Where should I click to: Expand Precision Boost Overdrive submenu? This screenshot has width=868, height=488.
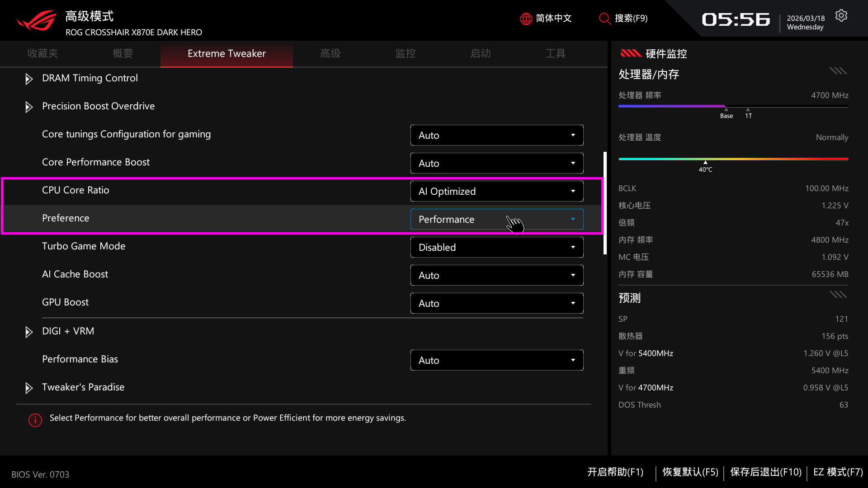(x=29, y=107)
